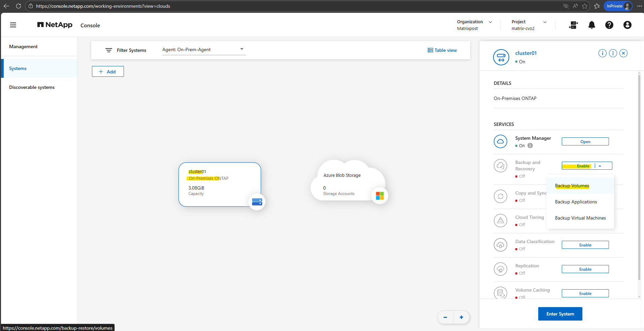
Task: Expand the Organization dropdown
Action: tap(490, 22)
